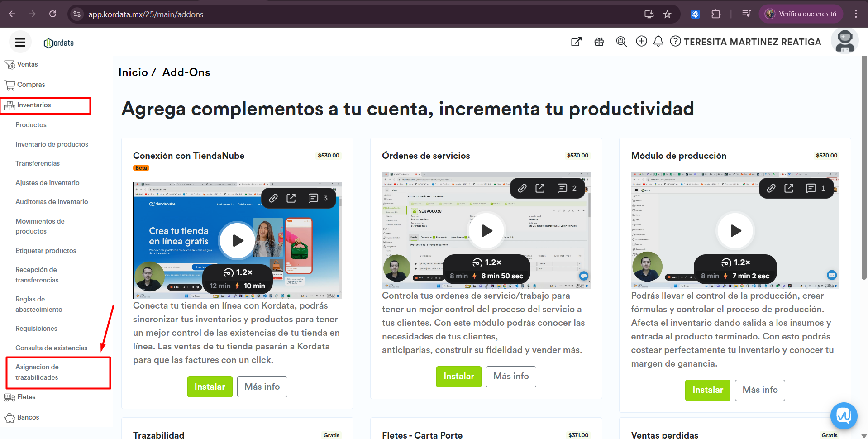The image size is (868, 439).
Task: Expand the Ventas sidebar section
Action: 27,65
